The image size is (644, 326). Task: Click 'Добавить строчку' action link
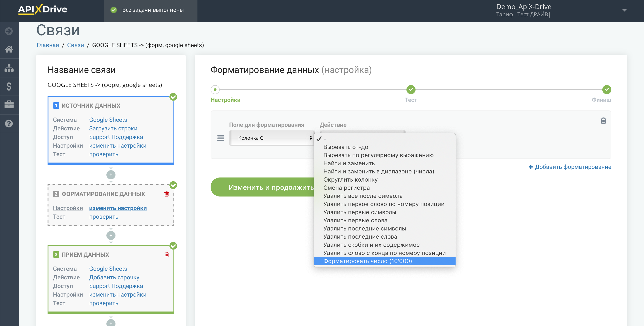pos(114,278)
